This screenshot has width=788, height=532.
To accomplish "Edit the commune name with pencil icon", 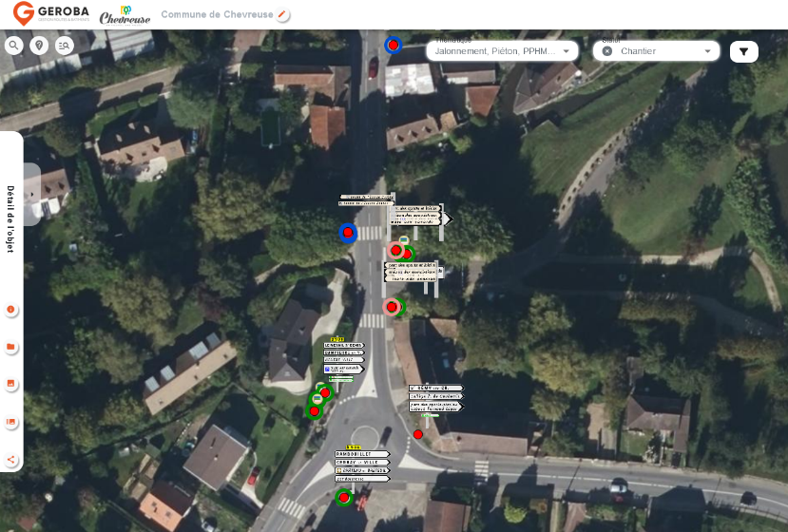I will pos(282,15).
